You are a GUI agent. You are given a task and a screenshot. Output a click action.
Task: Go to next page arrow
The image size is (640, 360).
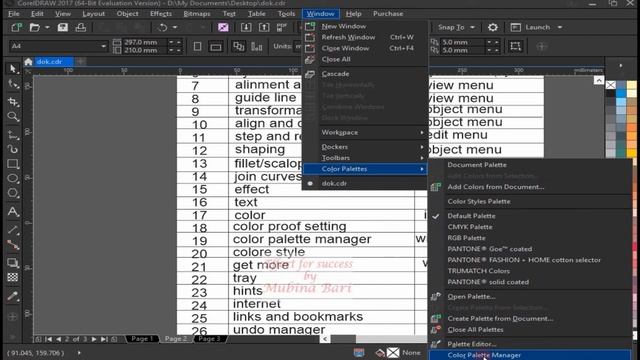[94, 339]
